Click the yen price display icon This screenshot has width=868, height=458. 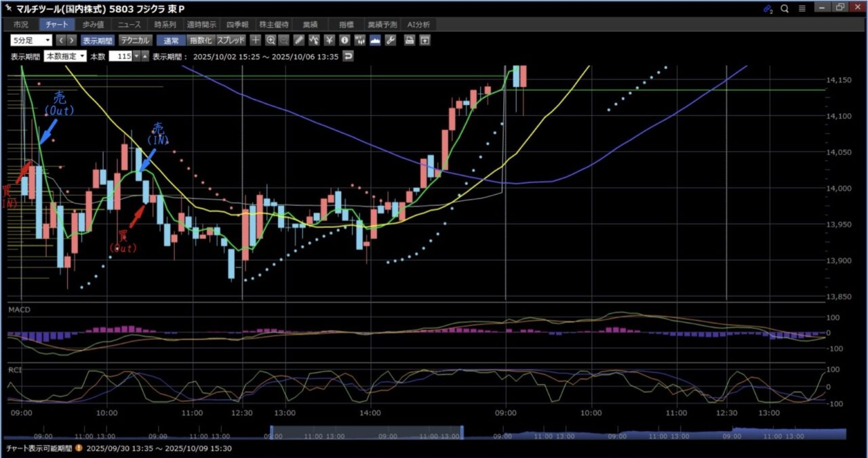[x=330, y=40]
